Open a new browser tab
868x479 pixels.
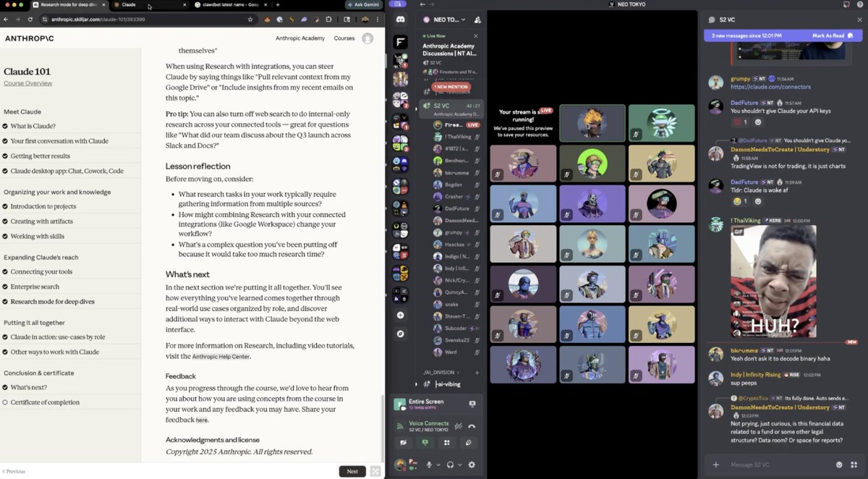(x=278, y=5)
